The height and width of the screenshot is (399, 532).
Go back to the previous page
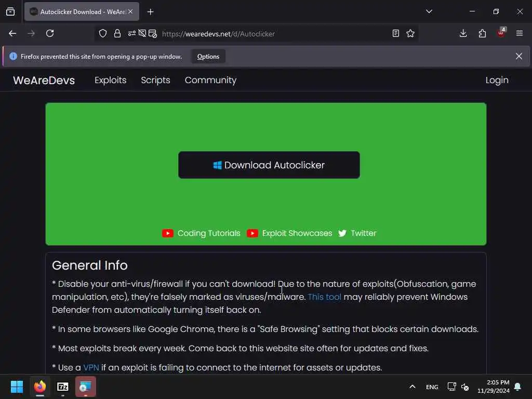click(x=12, y=33)
